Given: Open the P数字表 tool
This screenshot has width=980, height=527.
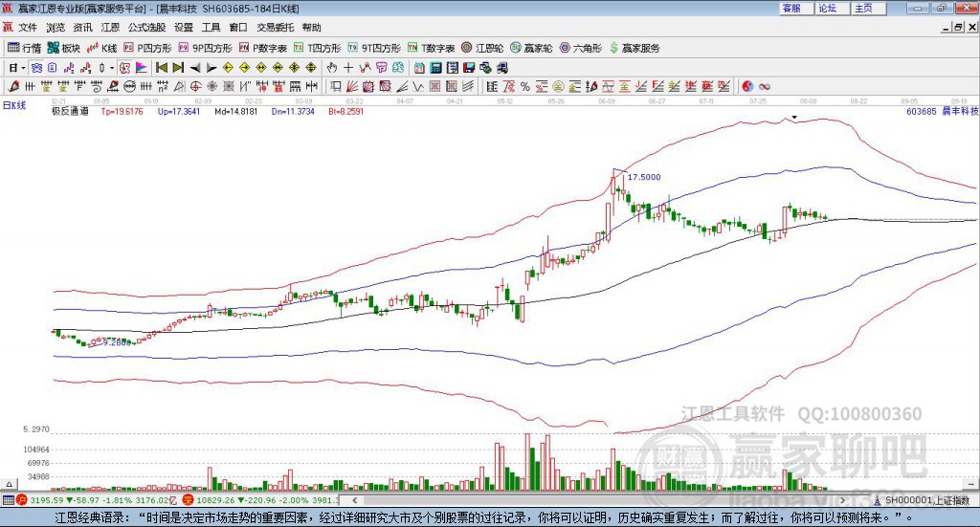Looking at the screenshot, I should point(263,48).
